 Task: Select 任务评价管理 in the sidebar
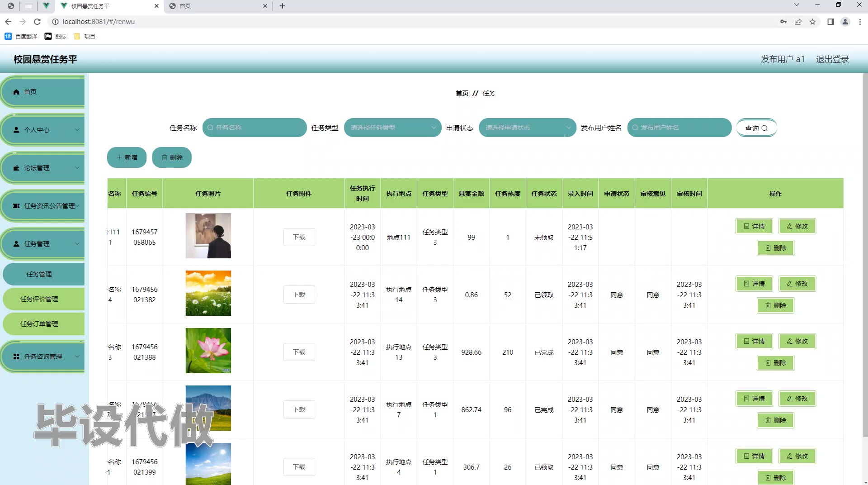pos(43,299)
